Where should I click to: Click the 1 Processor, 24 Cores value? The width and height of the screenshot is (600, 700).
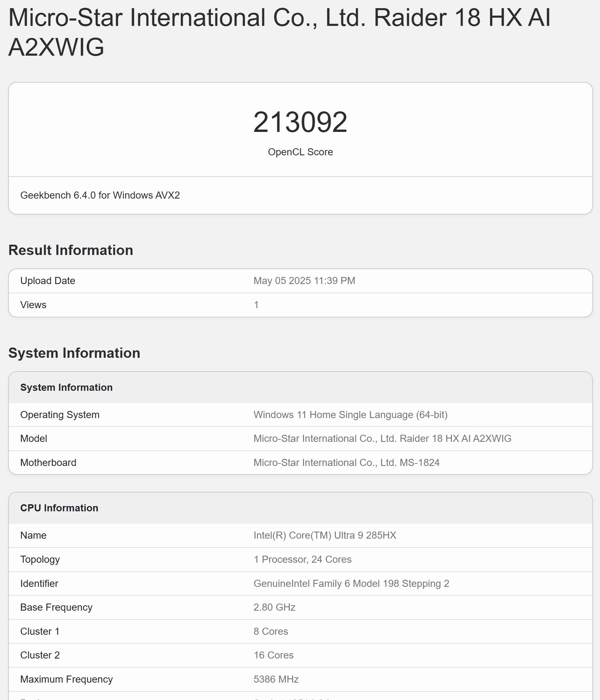tap(302, 560)
